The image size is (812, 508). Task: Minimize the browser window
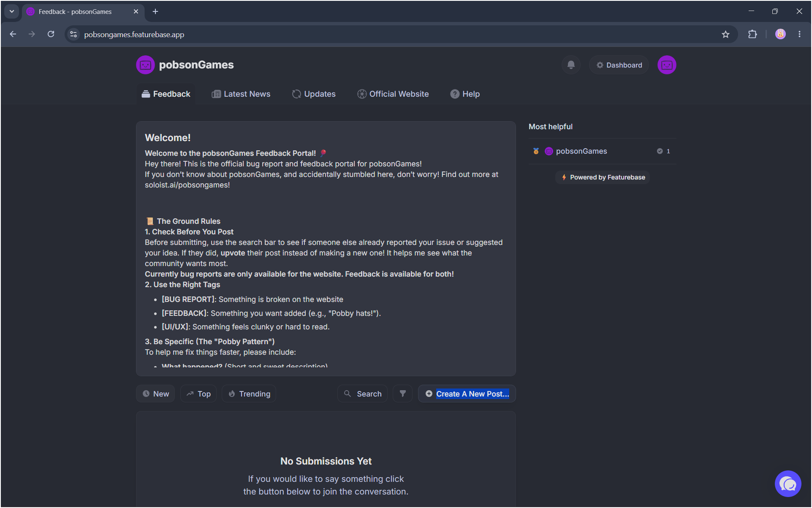point(751,11)
